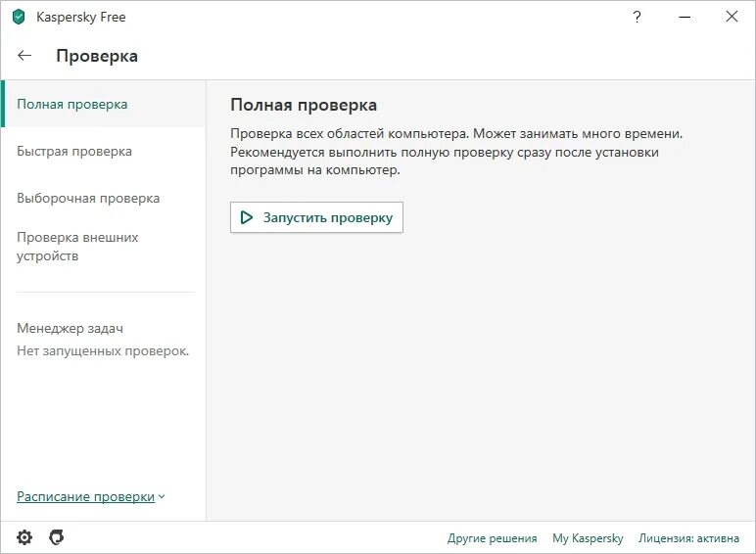Image resolution: width=756 pixels, height=554 pixels.
Task: Click the Kaspersky shield logo
Action: pos(19,17)
